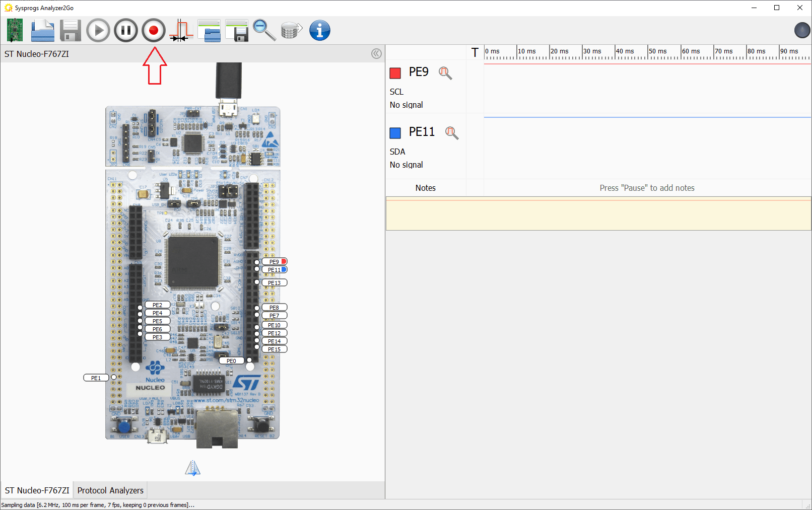Click the PE9 signal name
The image size is (812, 510).
point(419,72)
